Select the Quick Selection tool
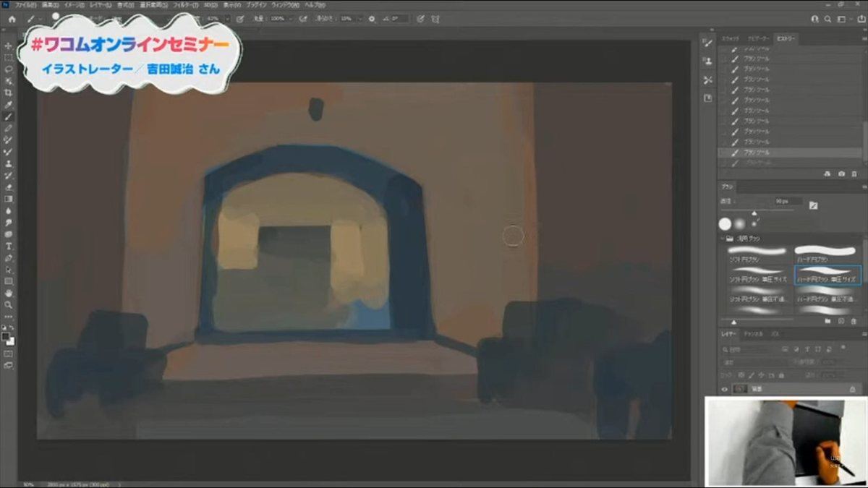This screenshot has height=488, width=868. 9,81
